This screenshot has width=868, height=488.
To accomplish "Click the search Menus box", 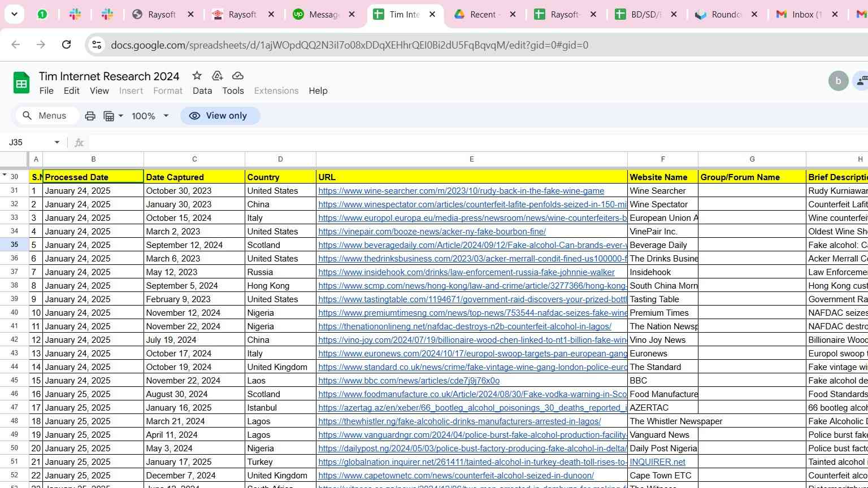I will pyautogui.click(x=46, y=116).
